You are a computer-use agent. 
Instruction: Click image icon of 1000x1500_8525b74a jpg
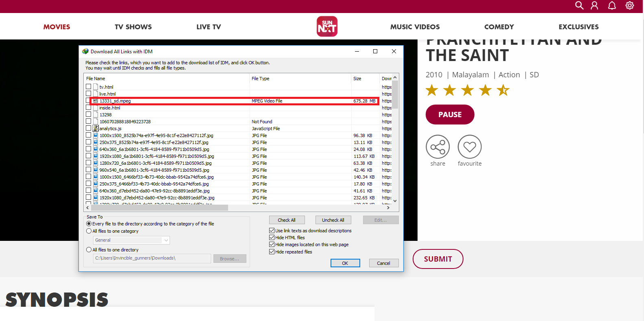(96, 135)
